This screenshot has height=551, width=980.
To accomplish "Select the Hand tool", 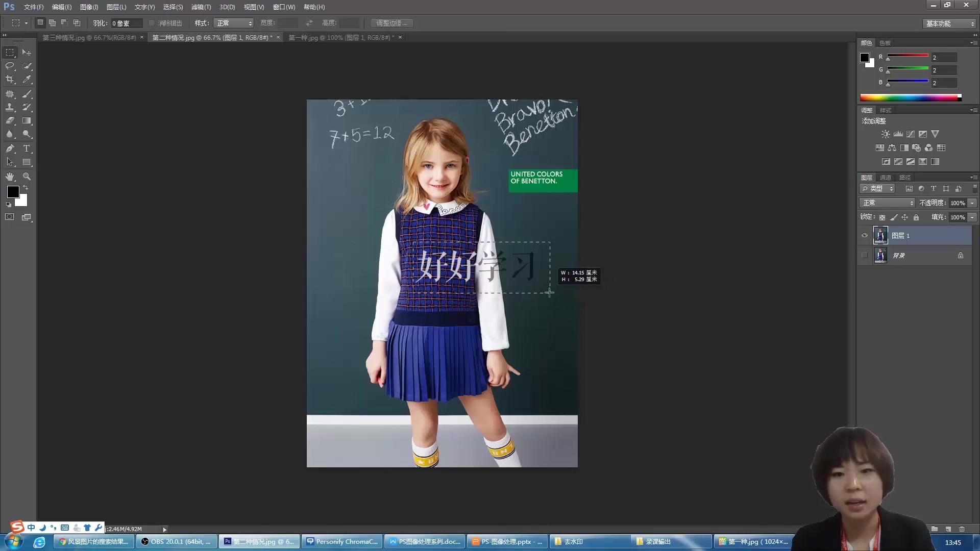I will point(10,177).
